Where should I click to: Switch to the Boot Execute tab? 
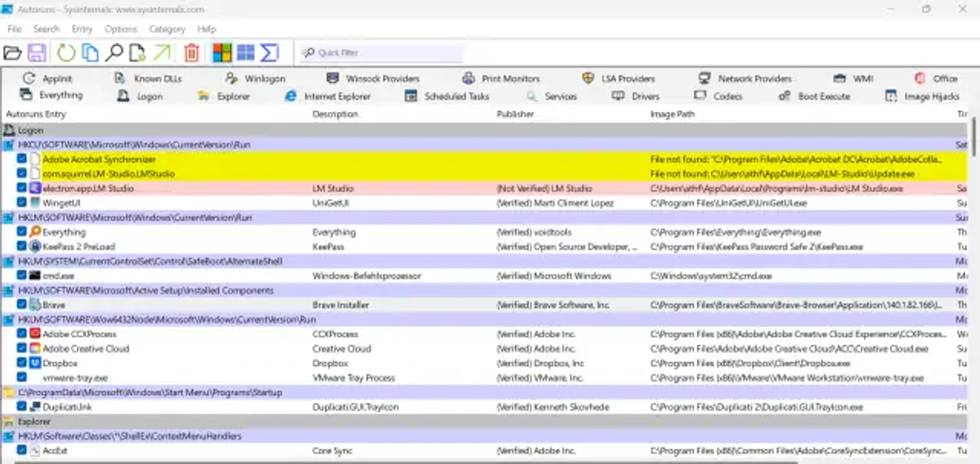pos(815,96)
